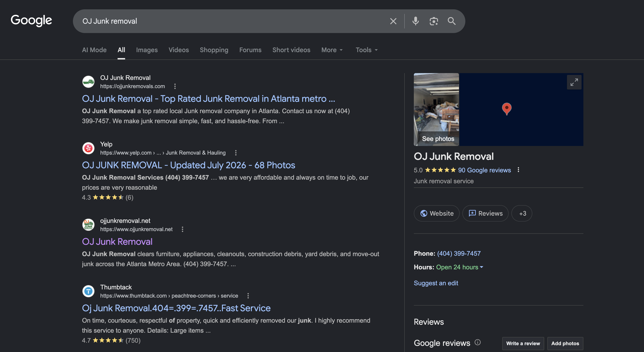Open search by image camera icon

433,21
